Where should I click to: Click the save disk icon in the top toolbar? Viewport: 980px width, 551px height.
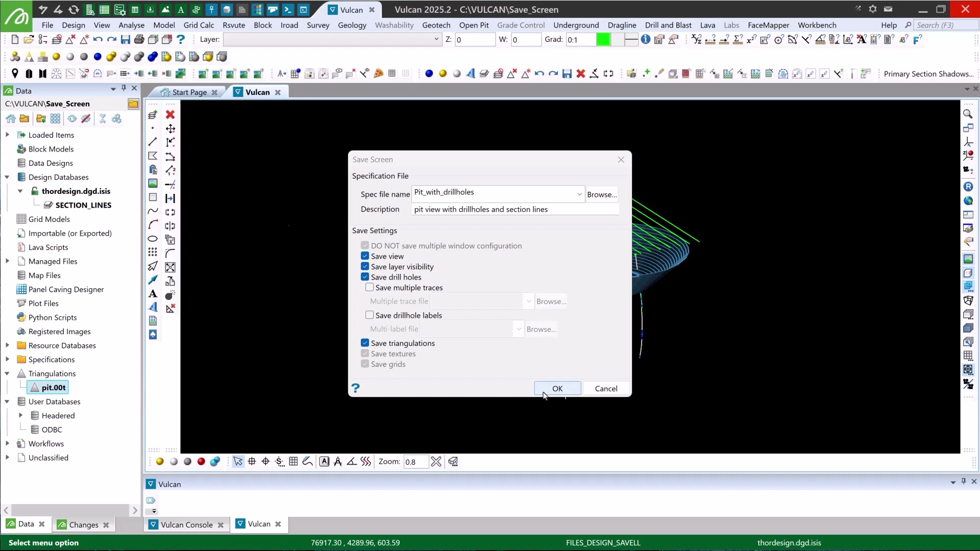coord(125,39)
